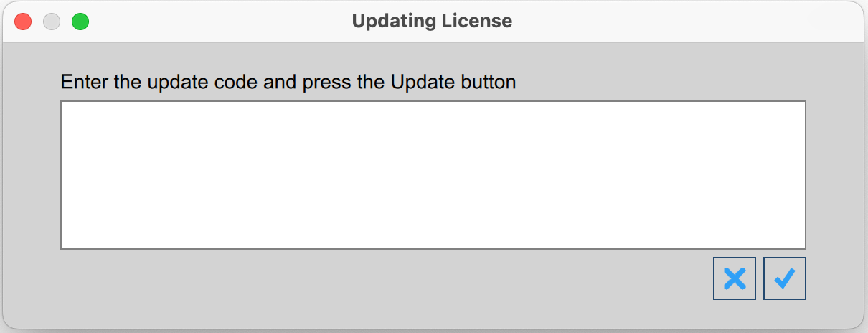Close the Updating License window
Screen dimensions: 868x333
coord(23,22)
